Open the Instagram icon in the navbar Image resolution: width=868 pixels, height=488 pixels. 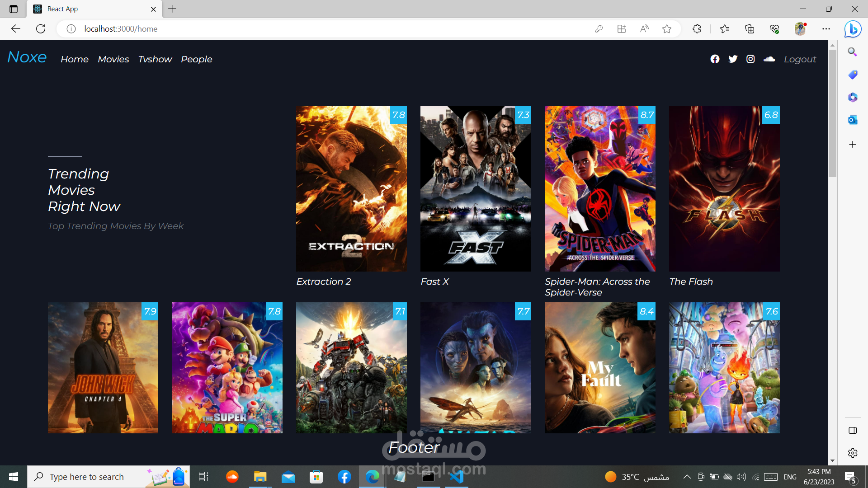click(750, 59)
